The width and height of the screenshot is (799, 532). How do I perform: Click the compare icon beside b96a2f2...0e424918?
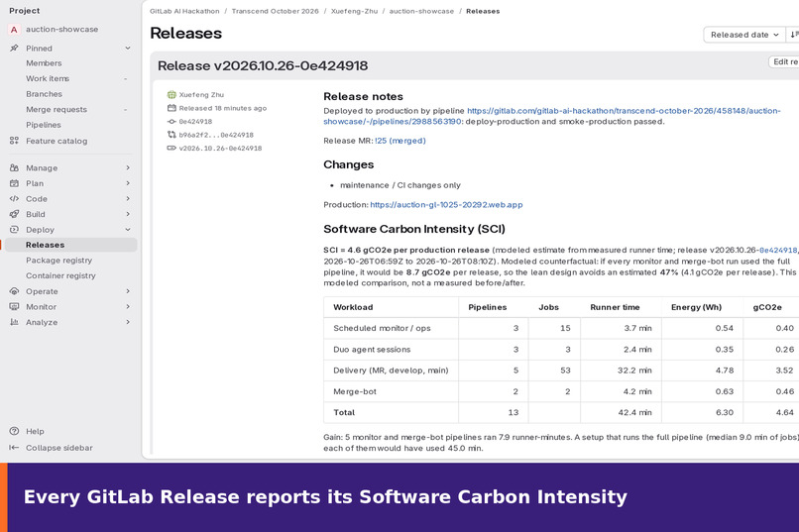pos(171,135)
